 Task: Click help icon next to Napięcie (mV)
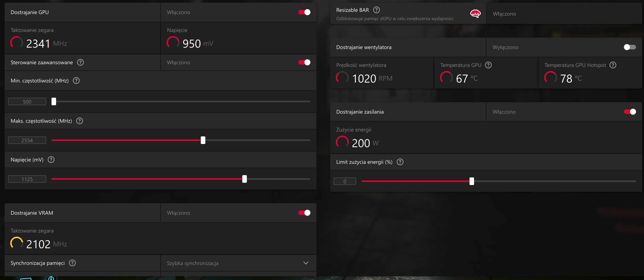click(x=51, y=160)
